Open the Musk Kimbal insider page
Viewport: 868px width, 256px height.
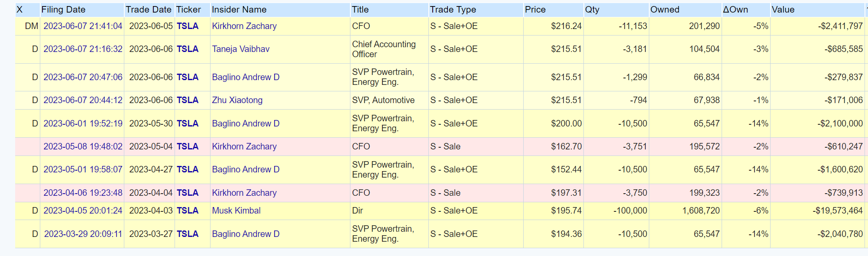pyautogui.click(x=236, y=211)
